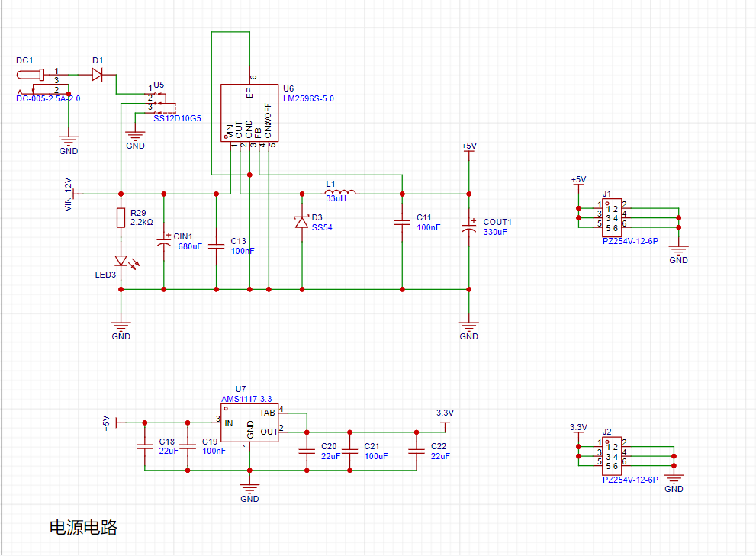Click the J1 six-pin header connector
The width and height of the screenshot is (756, 556).
[610, 218]
